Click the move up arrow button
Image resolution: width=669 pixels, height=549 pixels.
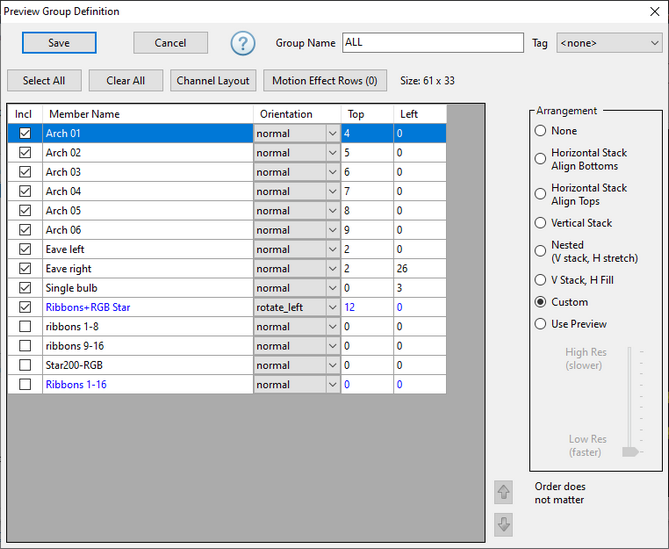point(504,492)
